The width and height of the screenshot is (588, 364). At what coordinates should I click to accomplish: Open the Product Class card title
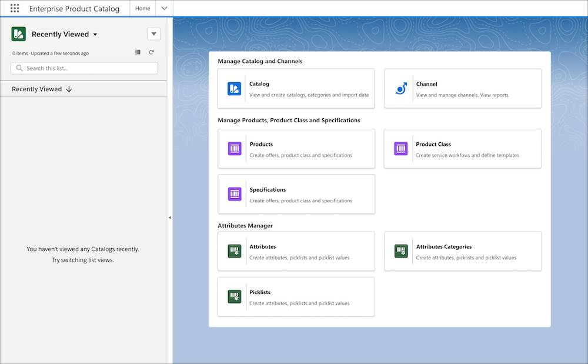point(433,144)
